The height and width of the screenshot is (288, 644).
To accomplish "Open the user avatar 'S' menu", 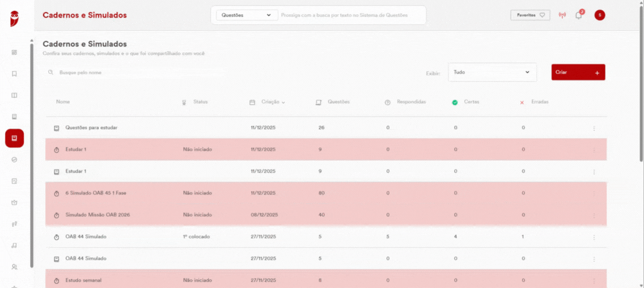I will pos(600,15).
